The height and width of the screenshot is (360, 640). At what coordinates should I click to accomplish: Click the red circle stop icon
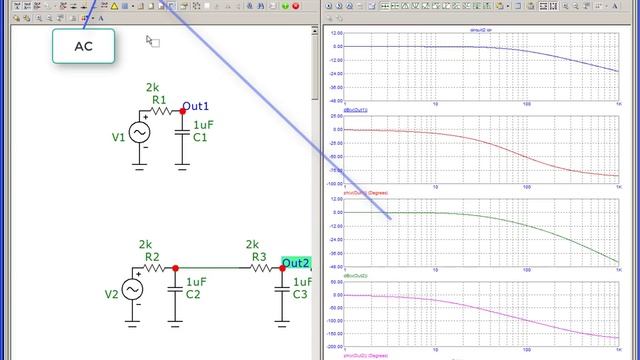pyautogui.click(x=296, y=6)
